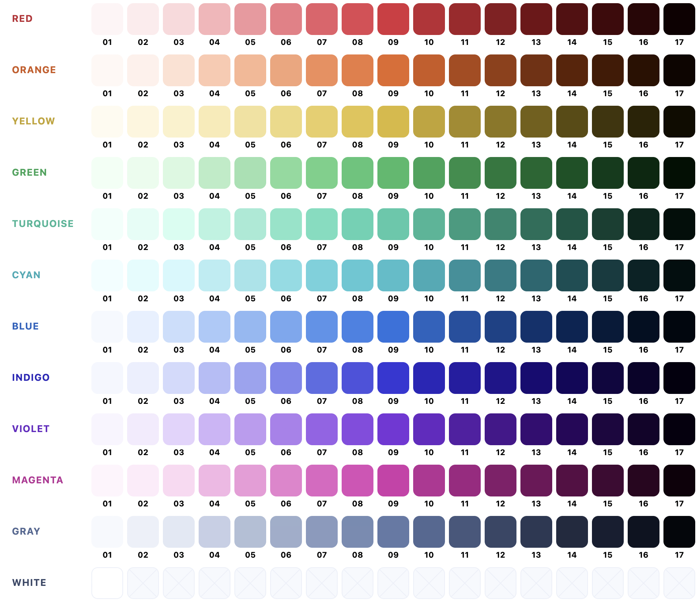Click the GRAY row label
This screenshot has width=700, height=601.
click(26, 531)
